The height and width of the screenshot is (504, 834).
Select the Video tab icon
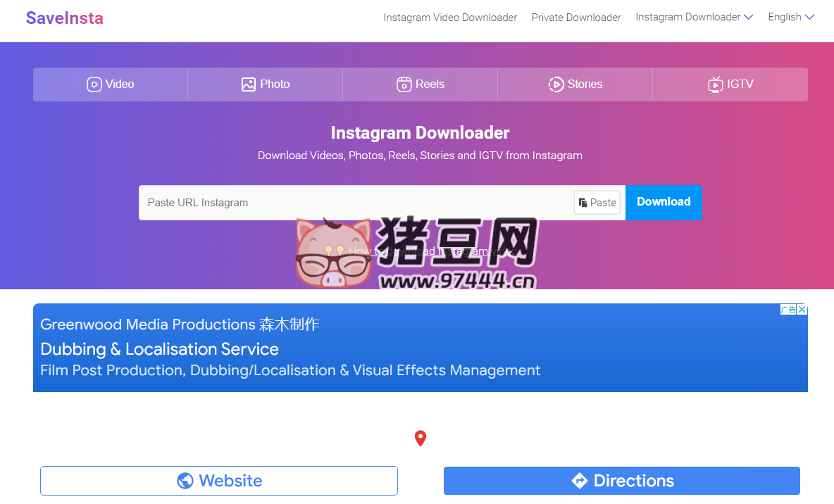point(93,84)
